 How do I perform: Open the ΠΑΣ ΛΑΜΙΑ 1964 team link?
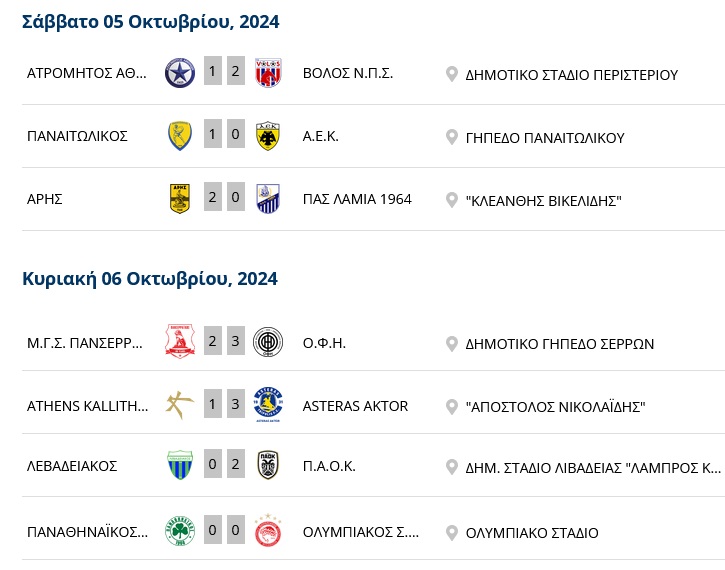point(357,199)
